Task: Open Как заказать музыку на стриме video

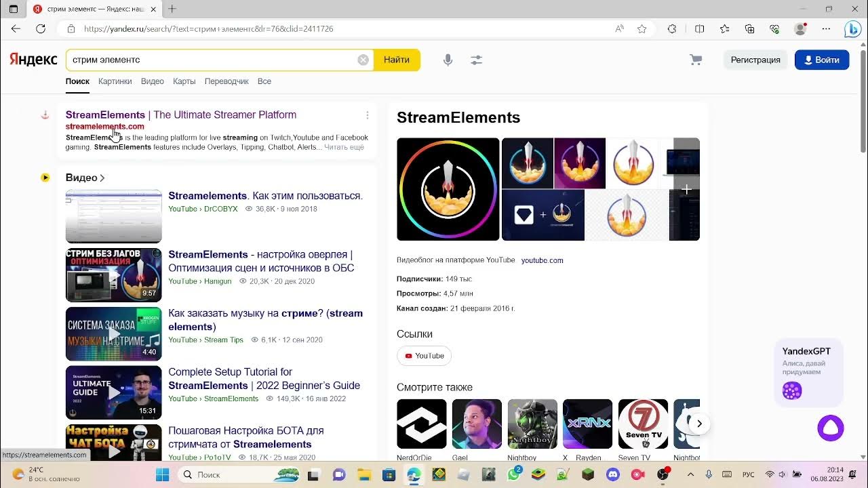Action: [x=266, y=320]
